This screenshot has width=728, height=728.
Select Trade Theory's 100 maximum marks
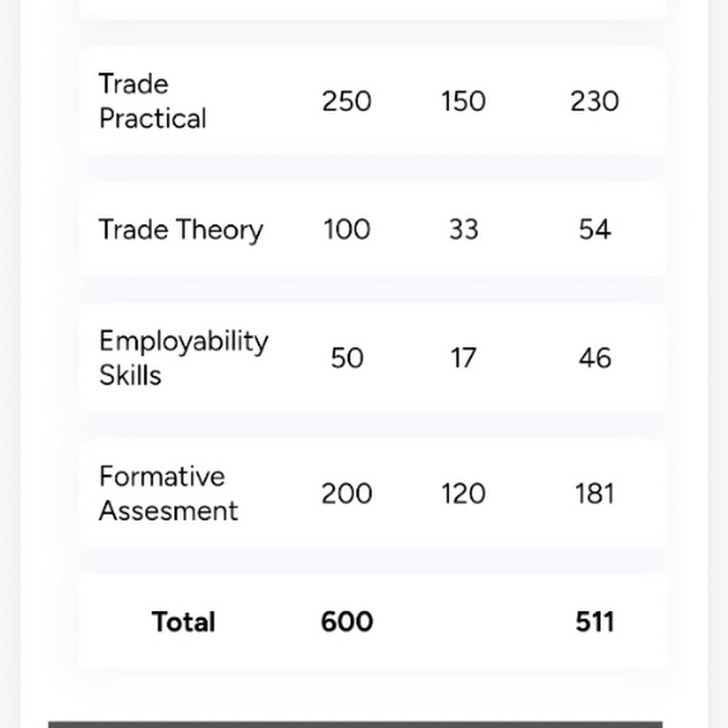[x=347, y=230]
